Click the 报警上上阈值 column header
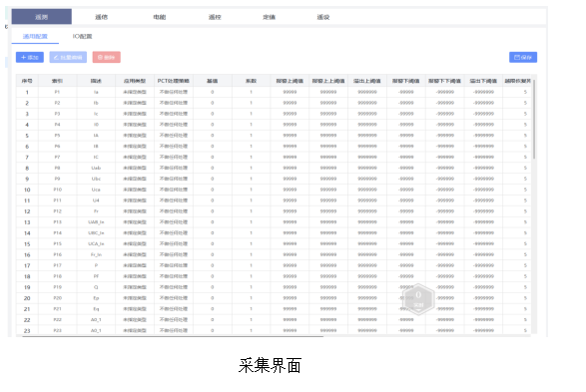Image resolution: width=586 pixels, height=392 pixels. pyautogui.click(x=328, y=81)
